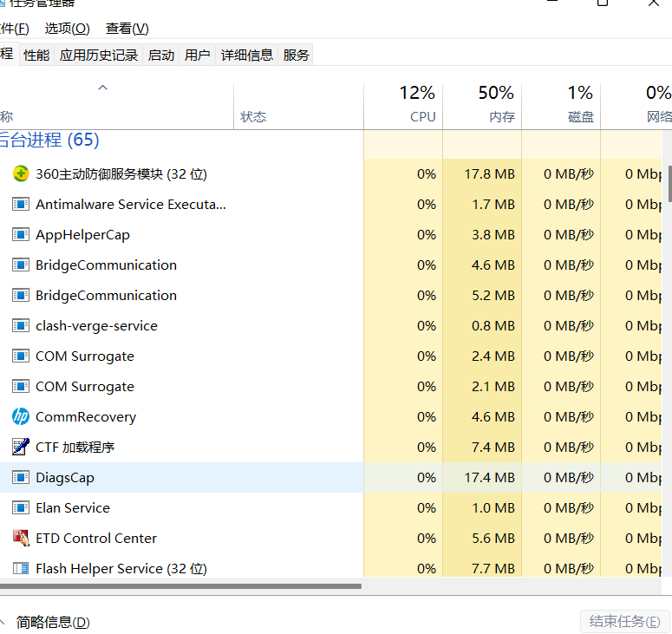Select the Flash Helper Service icon
This screenshot has height=634, width=672.
21,569
